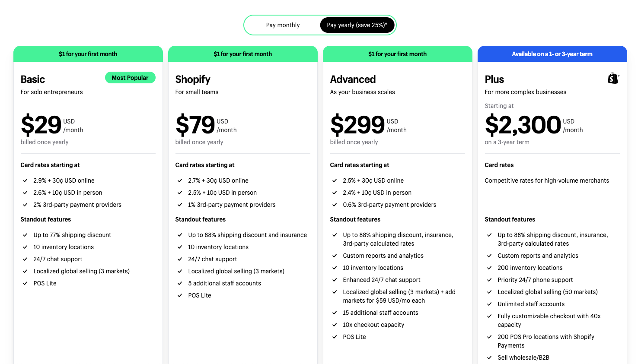Click the Shopify Plus bag icon
This screenshot has width=641, height=364.
coord(613,78)
